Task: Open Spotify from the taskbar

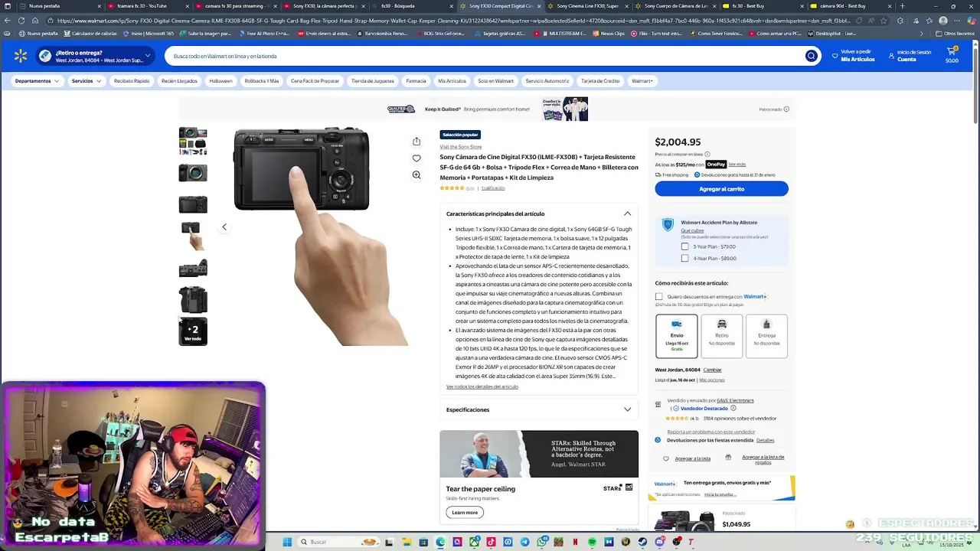Action: [593, 542]
